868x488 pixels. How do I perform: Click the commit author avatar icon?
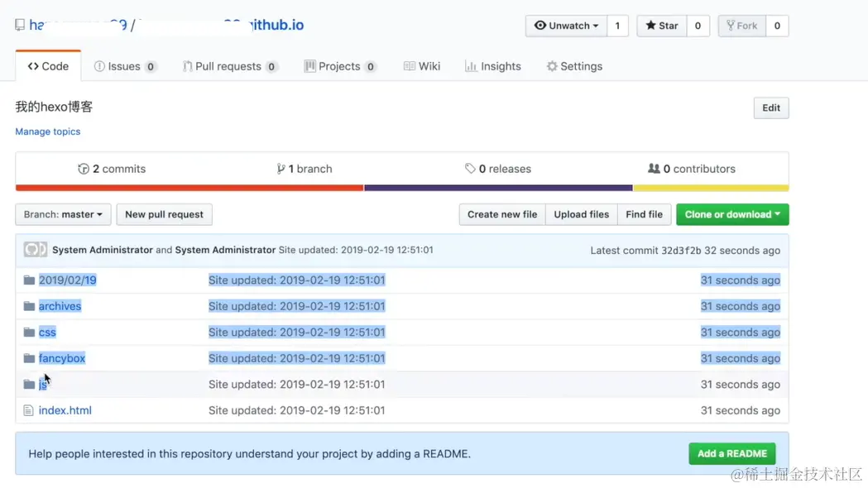click(x=36, y=250)
